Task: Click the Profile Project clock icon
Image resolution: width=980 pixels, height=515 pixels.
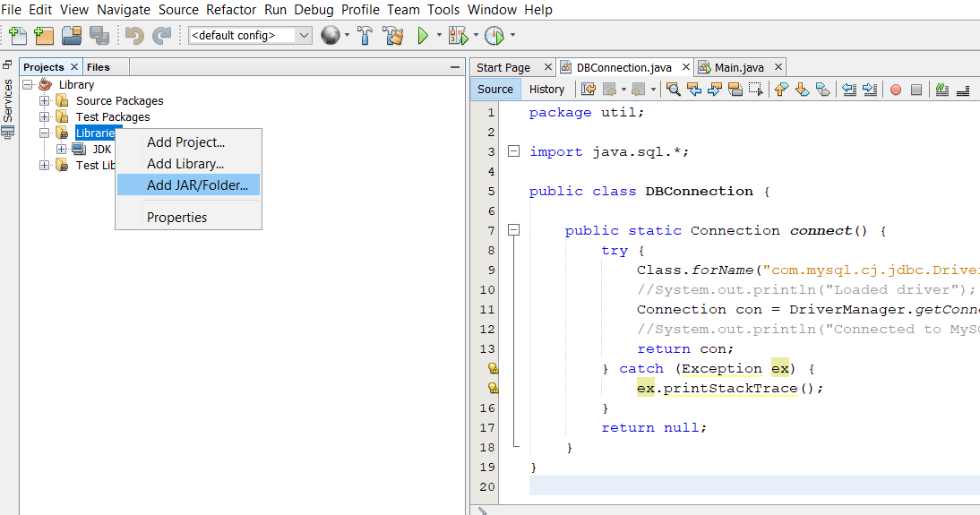Action: [494, 36]
